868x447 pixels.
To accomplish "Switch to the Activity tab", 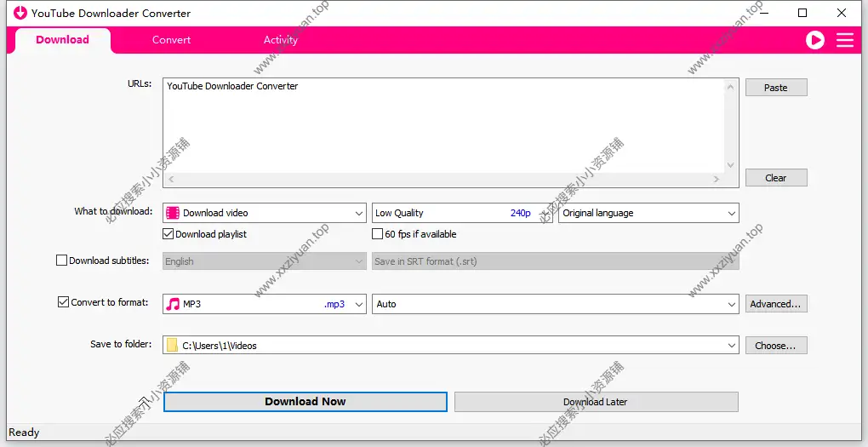I will [281, 40].
